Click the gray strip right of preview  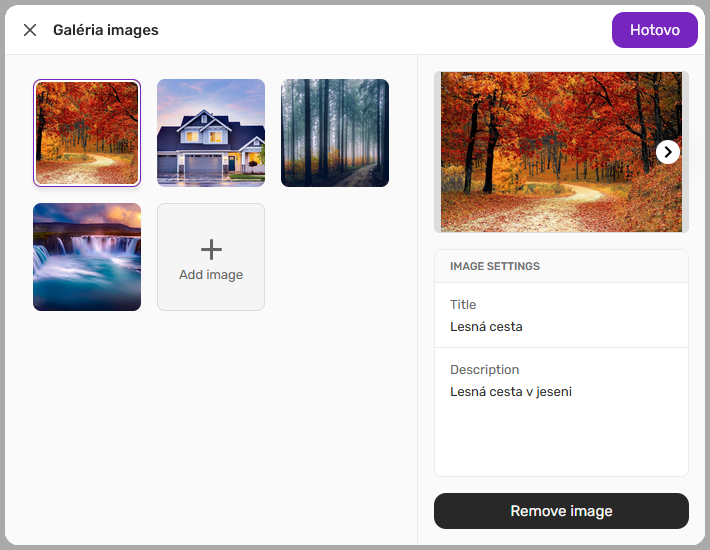click(x=685, y=200)
